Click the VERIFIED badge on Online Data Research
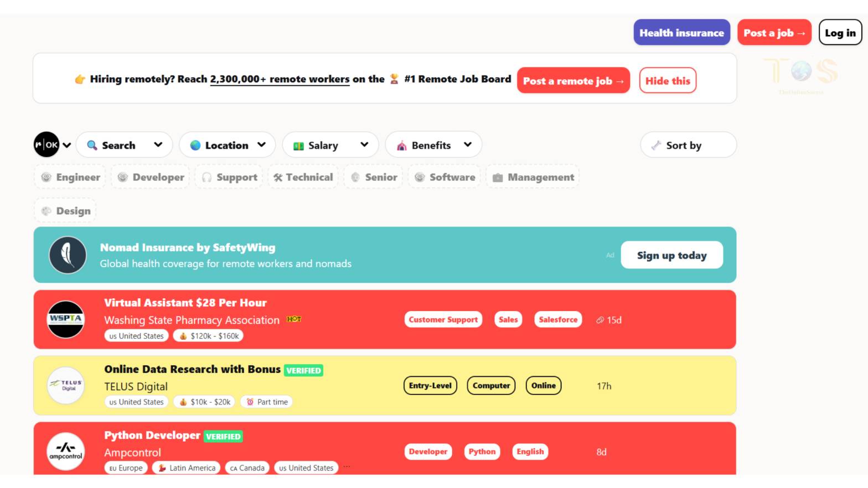The image size is (868, 488). [303, 371]
